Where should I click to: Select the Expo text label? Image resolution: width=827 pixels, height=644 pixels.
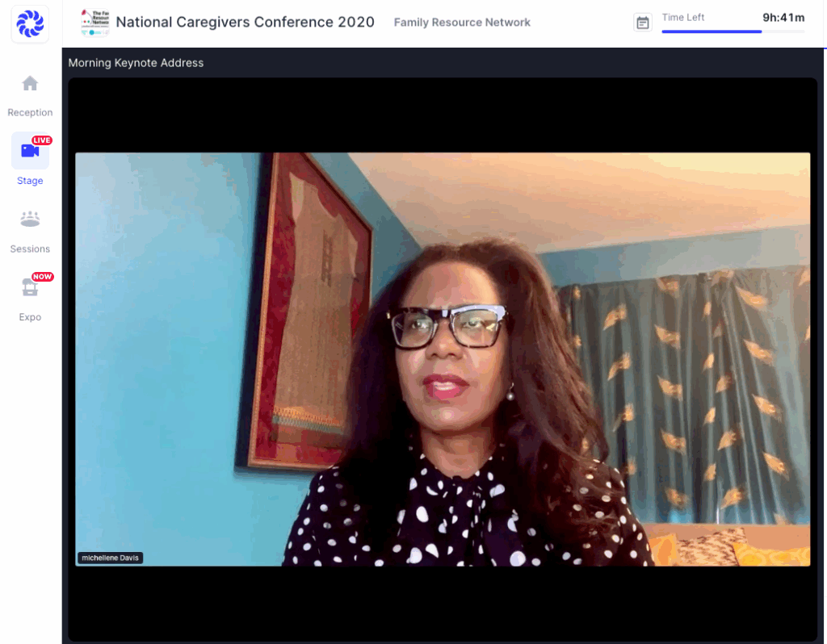(30, 317)
